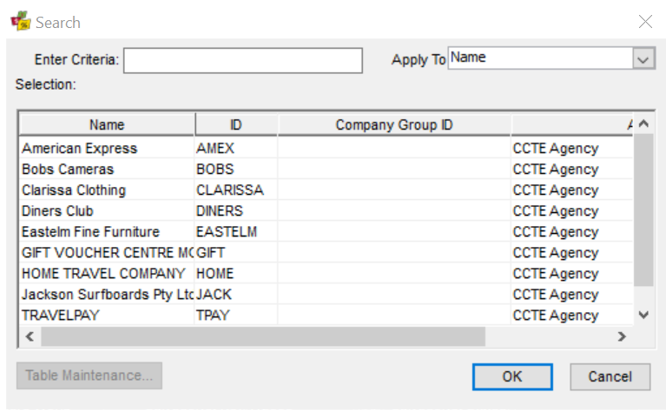Close the Search dialog
Image resolution: width=668 pixels, height=410 pixels.
point(645,21)
